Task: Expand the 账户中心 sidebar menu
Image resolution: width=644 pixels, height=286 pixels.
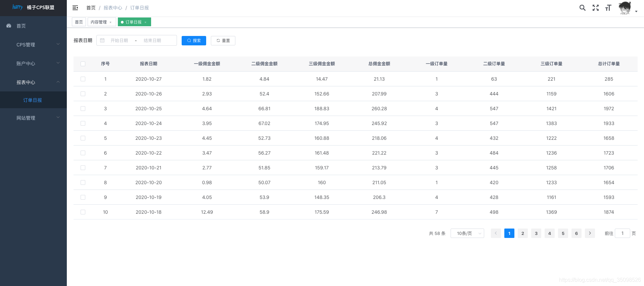Action: point(33,64)
